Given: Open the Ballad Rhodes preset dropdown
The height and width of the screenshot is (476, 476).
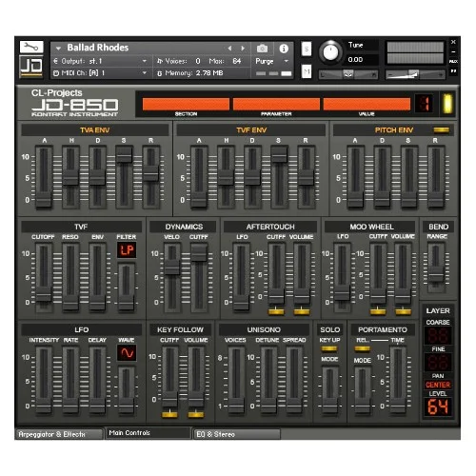Looking at the screenshot, I should click(x=58, y=49).
